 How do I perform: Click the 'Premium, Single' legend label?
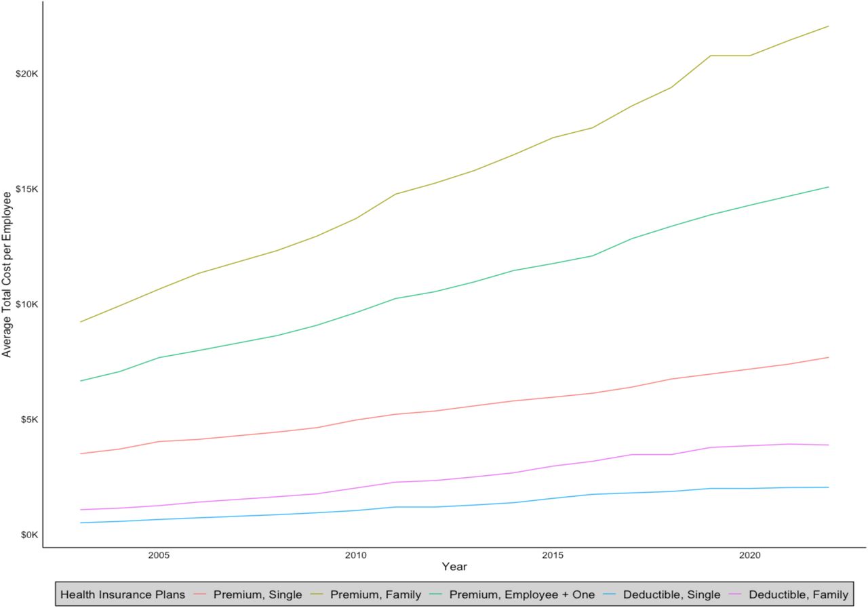point(258,594)
